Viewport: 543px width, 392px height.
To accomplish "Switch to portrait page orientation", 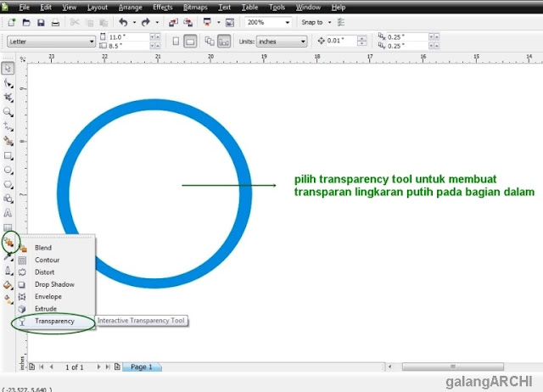I will tap(176, 41).
